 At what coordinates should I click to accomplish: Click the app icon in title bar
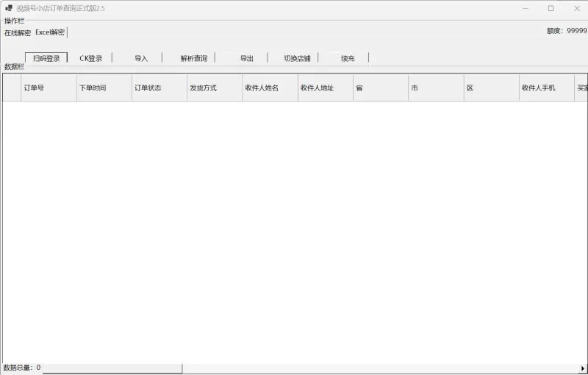(8, 8)
